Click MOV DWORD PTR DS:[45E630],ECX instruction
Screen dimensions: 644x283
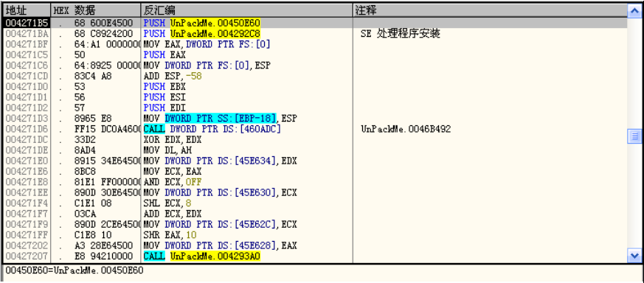click(220, 192)
